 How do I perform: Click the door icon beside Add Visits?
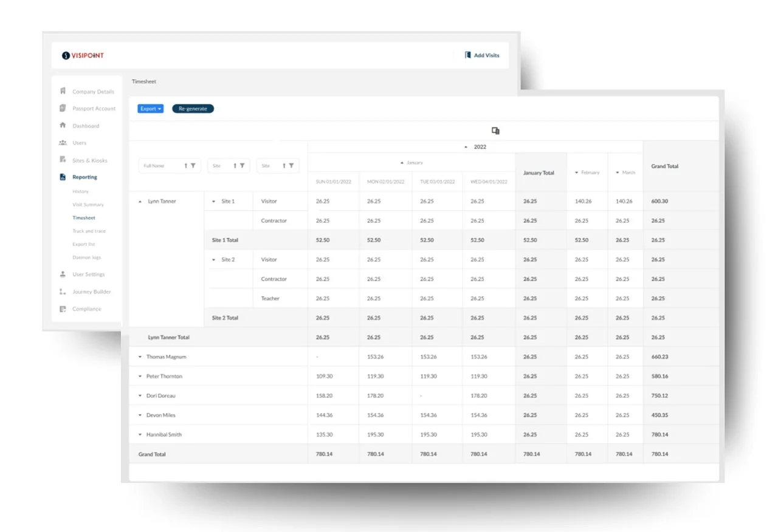tap(467, 55)
